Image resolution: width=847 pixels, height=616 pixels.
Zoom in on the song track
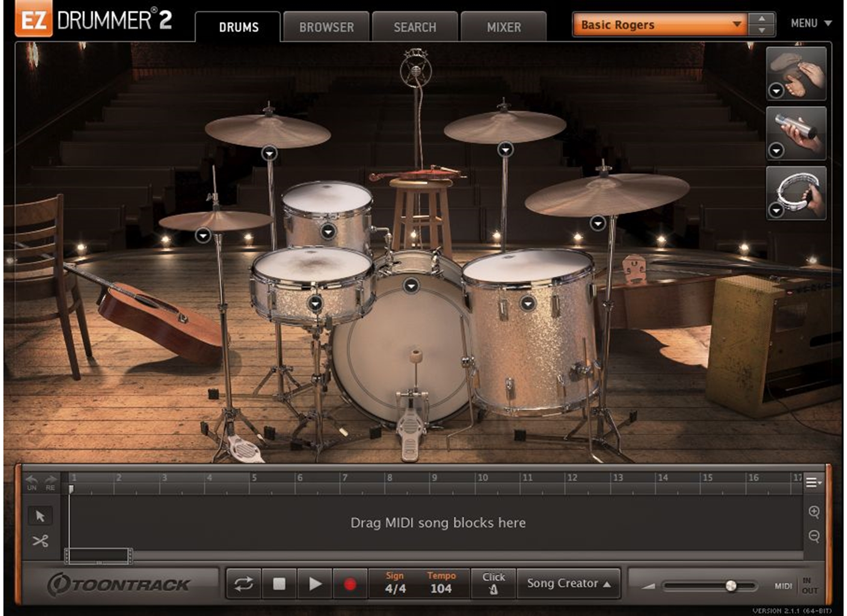point(814,512)
